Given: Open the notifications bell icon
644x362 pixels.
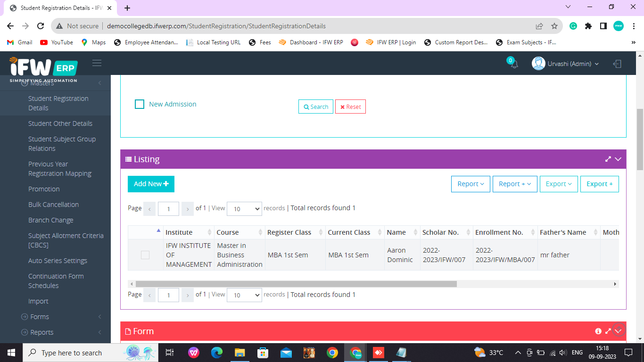Looking at the screenshot, I should click(514, 64).
